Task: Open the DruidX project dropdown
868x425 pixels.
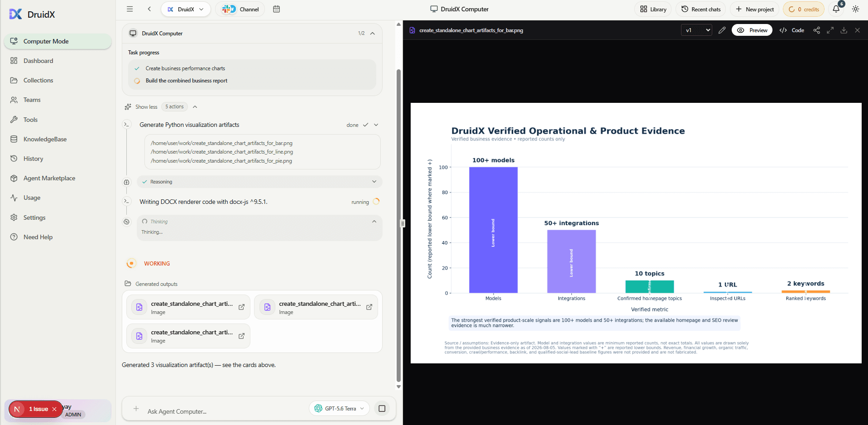Action: pyautogui.click(x=186, y=9)
